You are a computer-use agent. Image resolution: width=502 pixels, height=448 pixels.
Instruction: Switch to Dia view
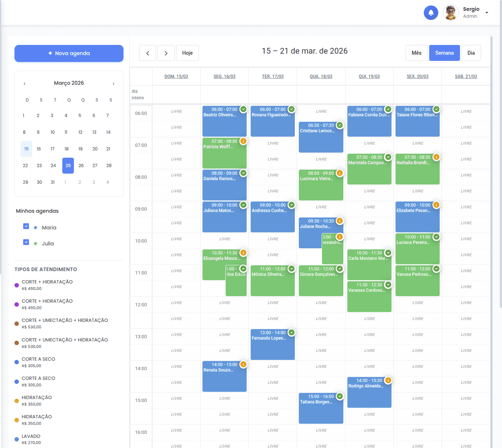pos(471,53)
